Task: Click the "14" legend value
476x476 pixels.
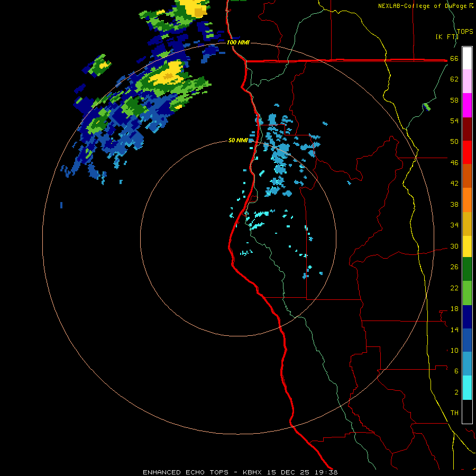Action: click(454, 329)
